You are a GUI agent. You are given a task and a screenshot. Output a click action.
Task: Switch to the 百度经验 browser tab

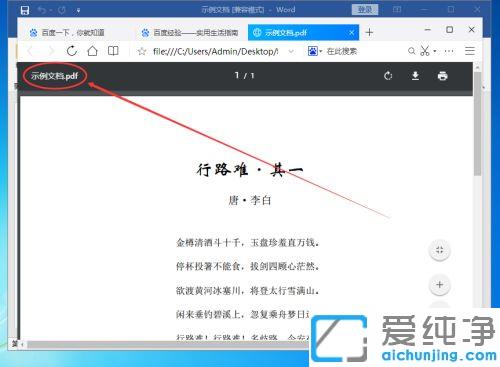(x=190, y=33)
